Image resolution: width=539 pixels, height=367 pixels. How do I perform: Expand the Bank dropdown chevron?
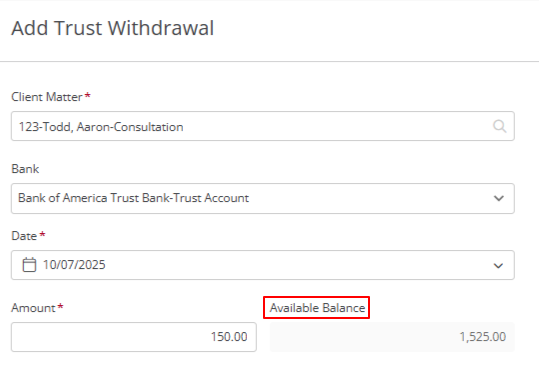click(498, 198)
